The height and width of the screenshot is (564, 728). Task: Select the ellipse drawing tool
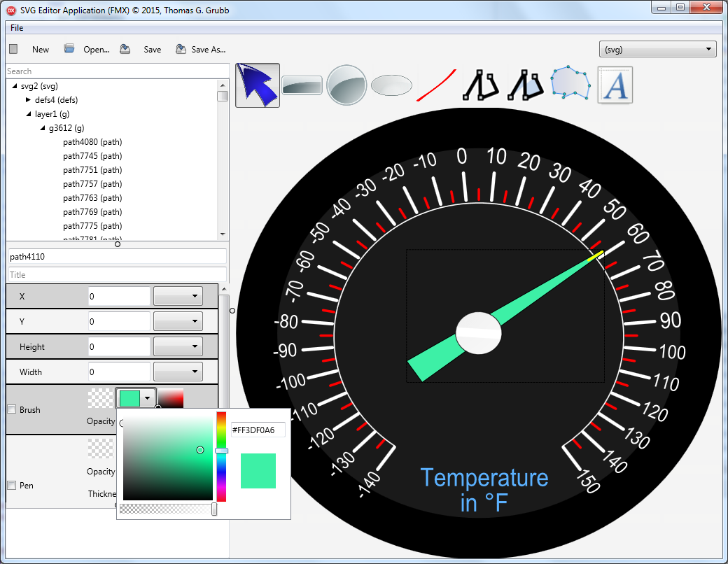pos(391,85)
